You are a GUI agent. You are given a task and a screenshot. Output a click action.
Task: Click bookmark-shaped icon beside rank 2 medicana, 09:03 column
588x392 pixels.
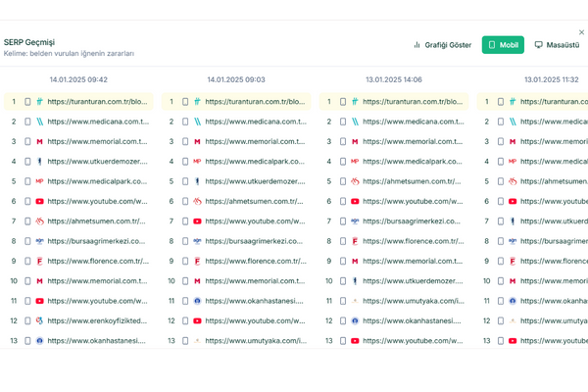185,122
